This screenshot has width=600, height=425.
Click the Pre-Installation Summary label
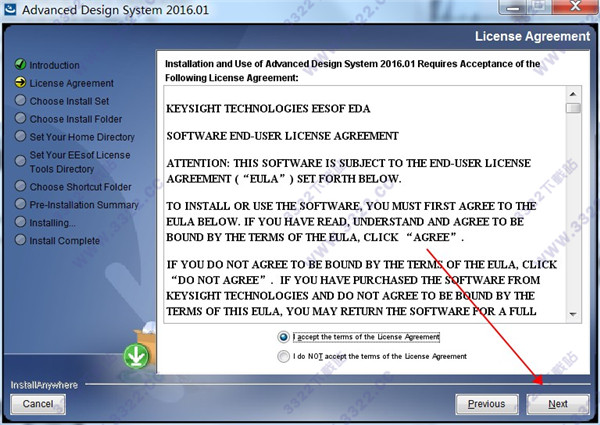coord(84,205)
